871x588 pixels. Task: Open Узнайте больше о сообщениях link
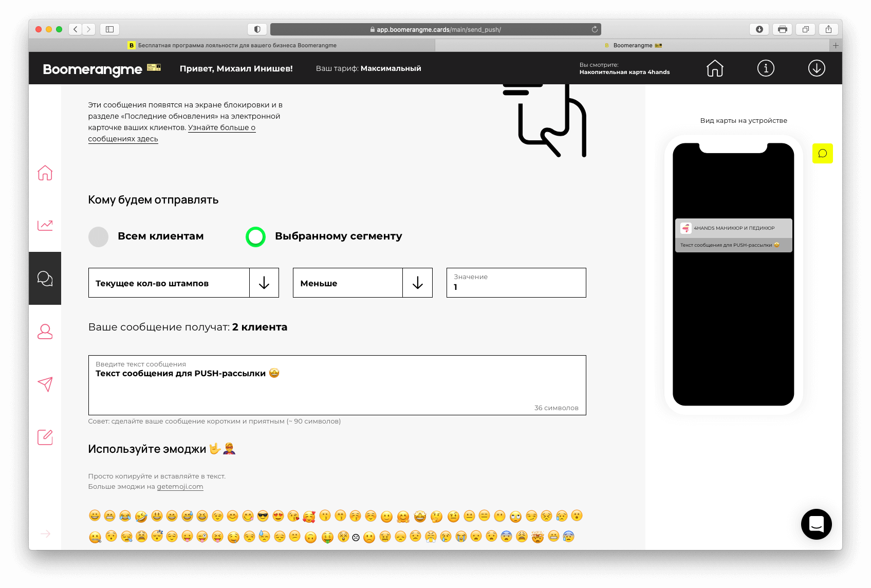coord(172,133)
